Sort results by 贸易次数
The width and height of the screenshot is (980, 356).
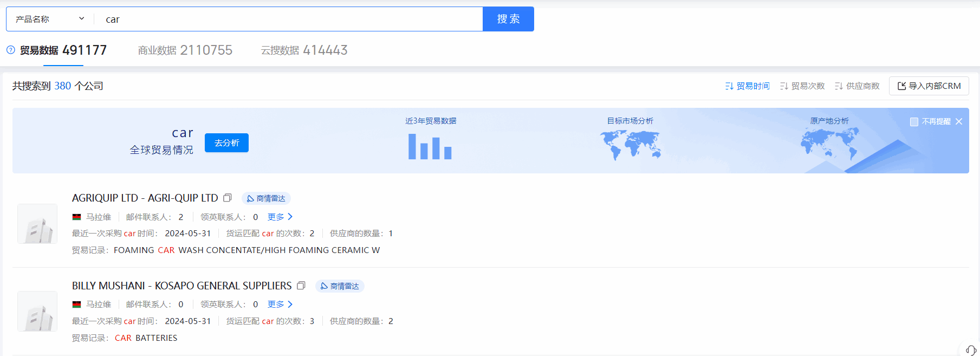coord(802,86)
